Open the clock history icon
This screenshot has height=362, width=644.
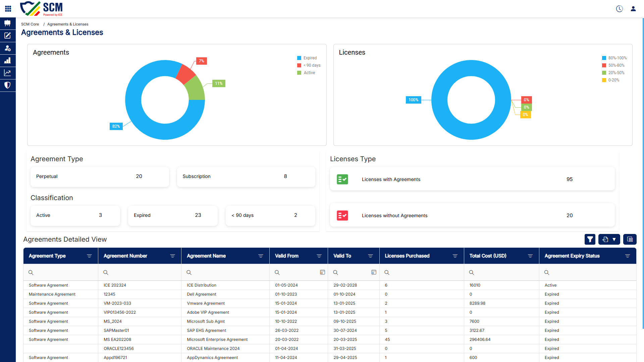pyautogui.click(x=620, y=9)
